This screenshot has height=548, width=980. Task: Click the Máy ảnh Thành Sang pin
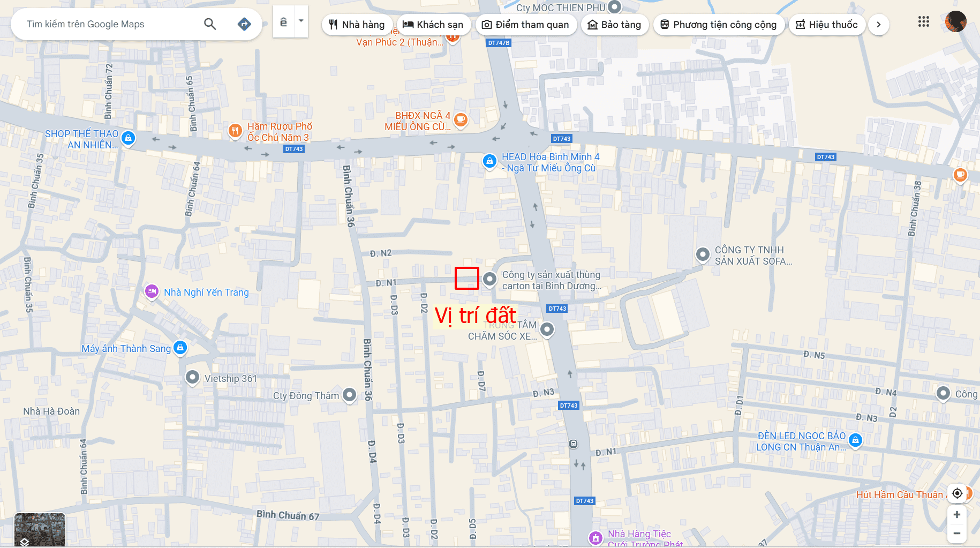coord(180,348)
